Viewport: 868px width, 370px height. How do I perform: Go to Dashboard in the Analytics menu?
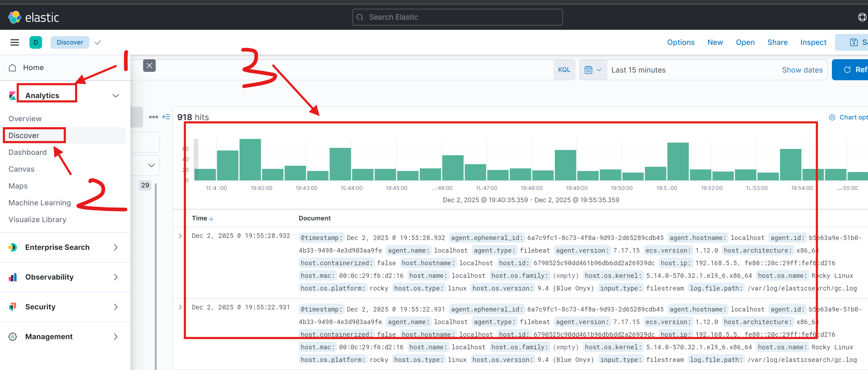(x=27, y=152)
